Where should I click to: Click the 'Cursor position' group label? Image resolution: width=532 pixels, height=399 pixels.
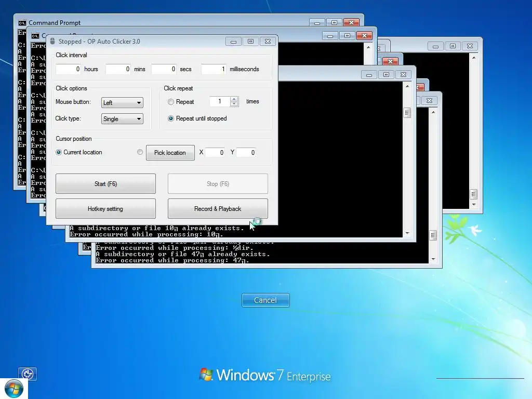click(74, 139)
